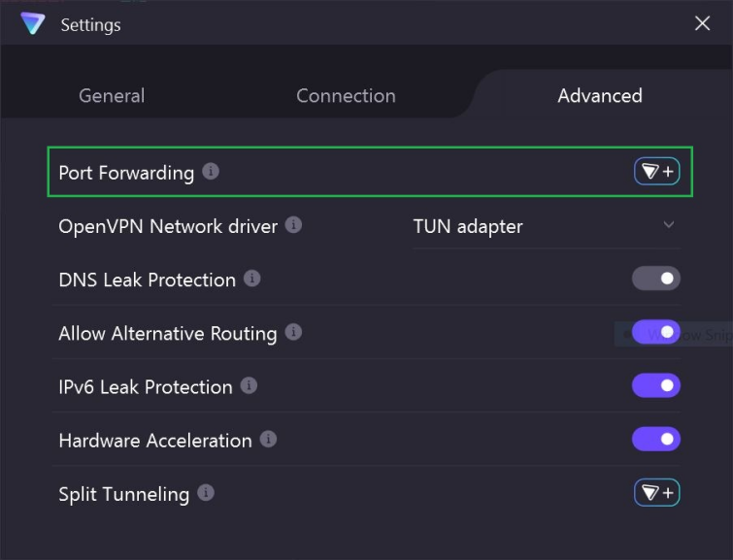The width and height of the screenshot is (733, 560).
Task: Click the Port Forwarding info icon
Action: (211, 172)
